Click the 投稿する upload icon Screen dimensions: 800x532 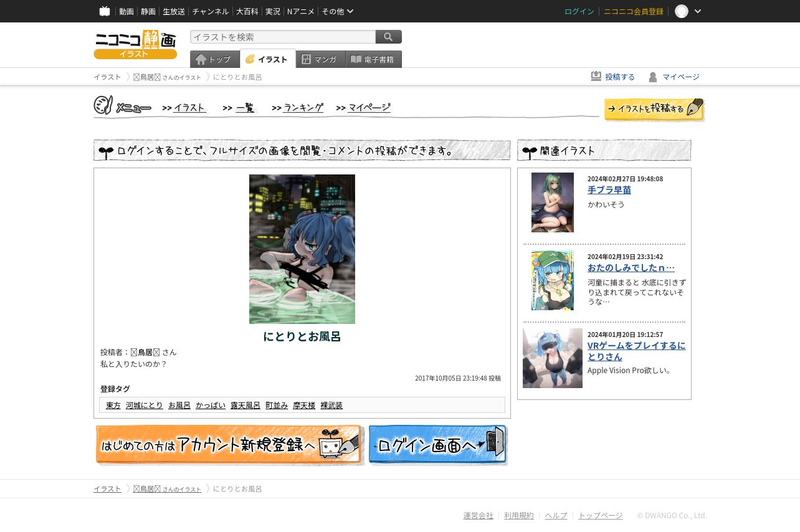pyautogui.click(x=596, y=76)
